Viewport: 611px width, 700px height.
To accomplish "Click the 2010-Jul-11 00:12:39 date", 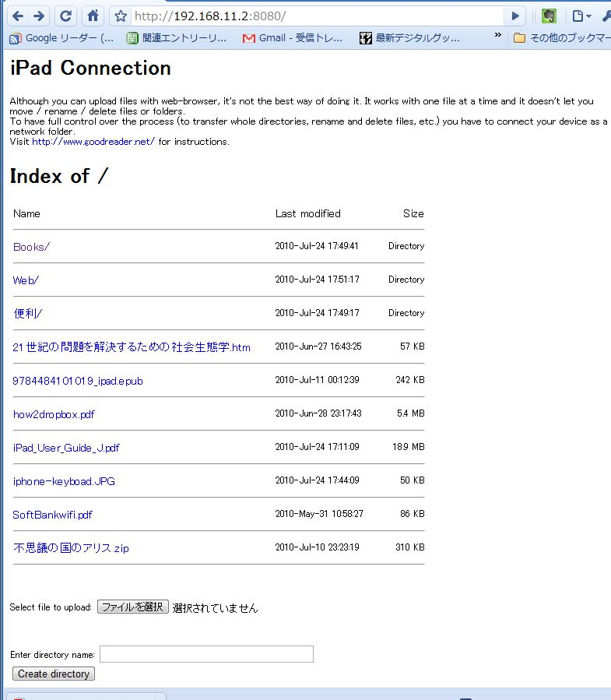I will click(x=318, y=380).
